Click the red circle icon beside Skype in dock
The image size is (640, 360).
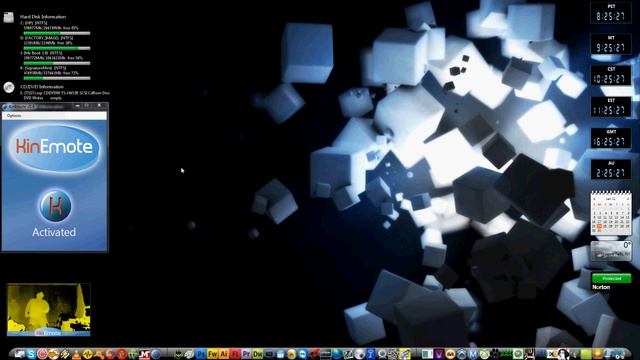pos(42,354)
